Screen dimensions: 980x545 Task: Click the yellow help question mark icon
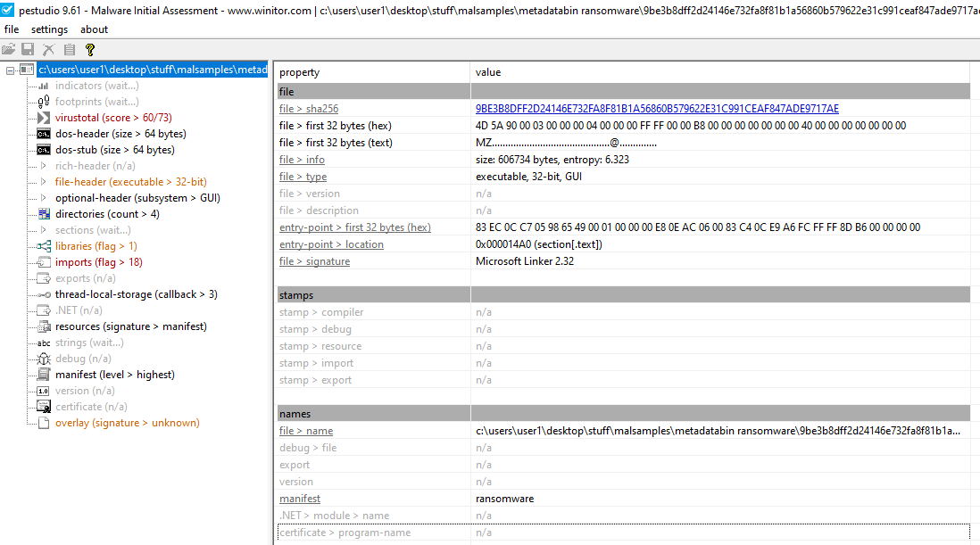(90, 49)
